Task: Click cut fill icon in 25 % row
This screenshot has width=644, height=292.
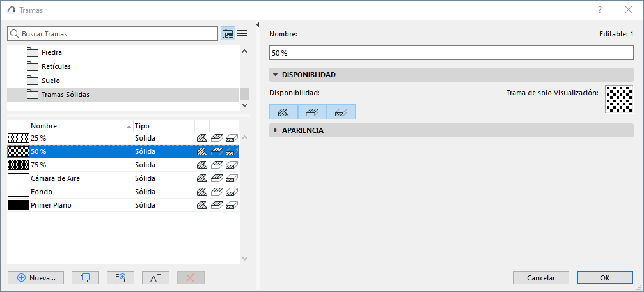Action: click(232, 138)
